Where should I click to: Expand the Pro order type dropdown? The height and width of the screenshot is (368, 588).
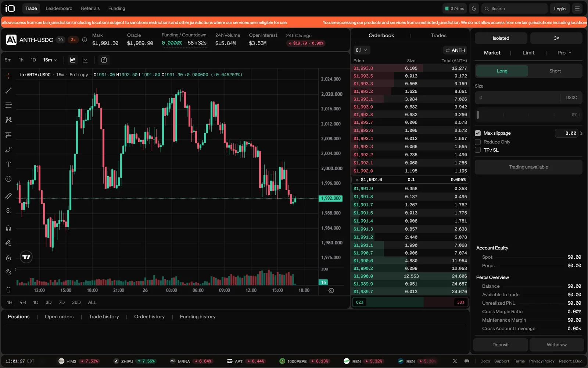click(564, 53)
